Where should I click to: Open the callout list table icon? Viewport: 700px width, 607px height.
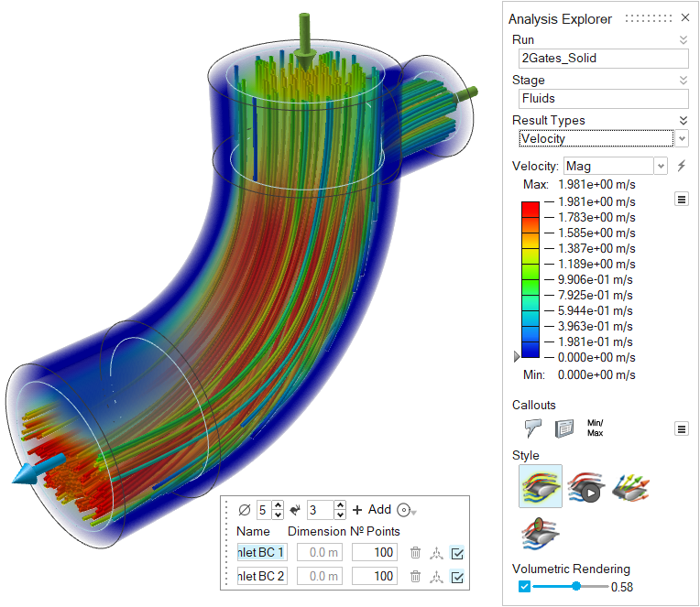tap(563, 428)
